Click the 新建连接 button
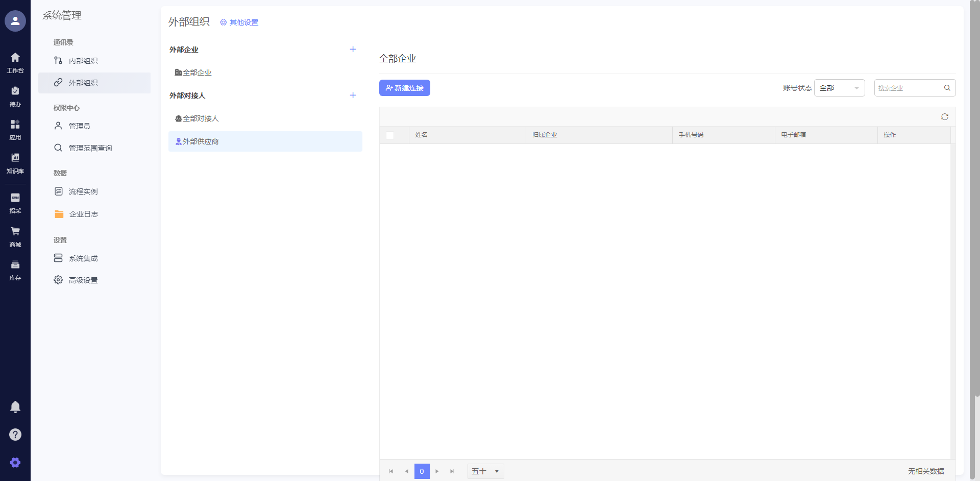 (404, 88)
